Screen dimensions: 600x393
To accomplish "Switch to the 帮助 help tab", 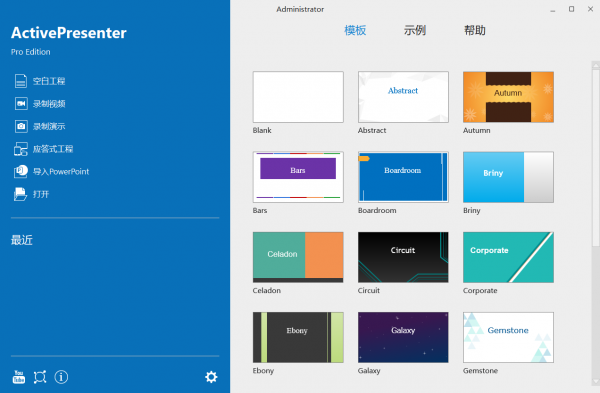I will click(x=475, y=30).
